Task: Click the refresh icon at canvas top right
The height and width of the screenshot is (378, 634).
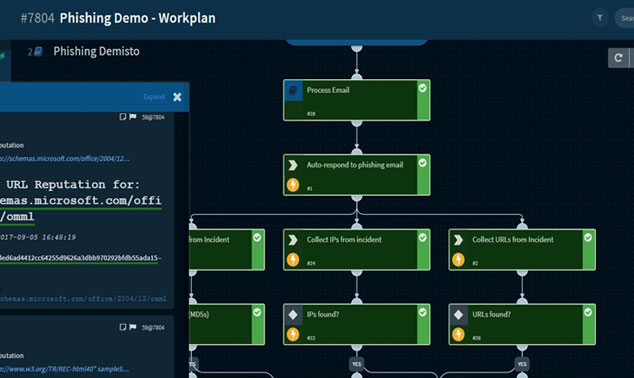Action: pos(618,58)
